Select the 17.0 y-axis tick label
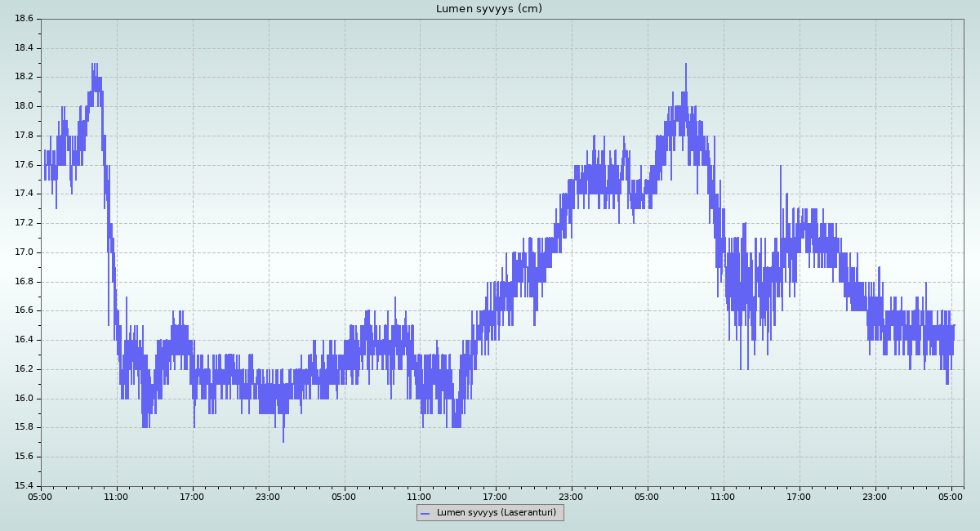Screen dimensions: 980x531 point(24,252)
